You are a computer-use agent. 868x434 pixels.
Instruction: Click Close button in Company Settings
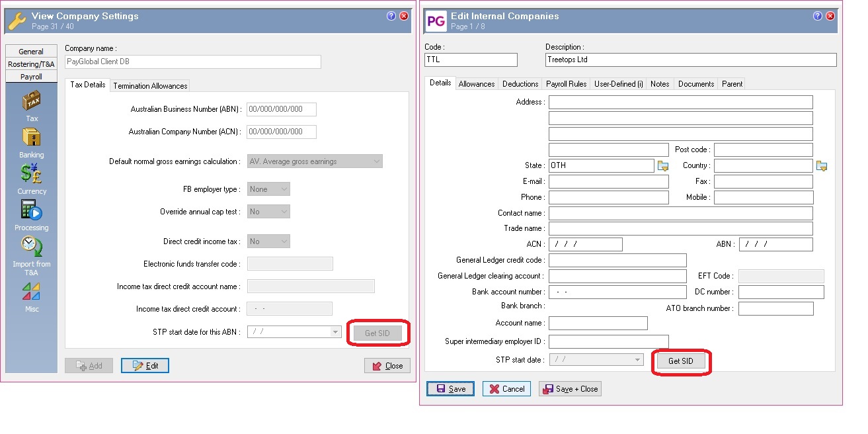387,365
